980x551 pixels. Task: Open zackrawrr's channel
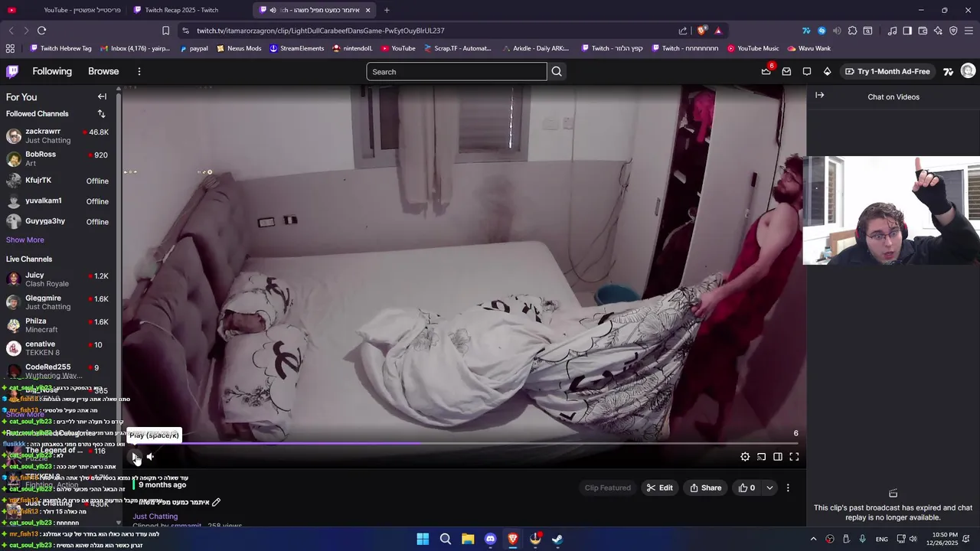[57, 136]
